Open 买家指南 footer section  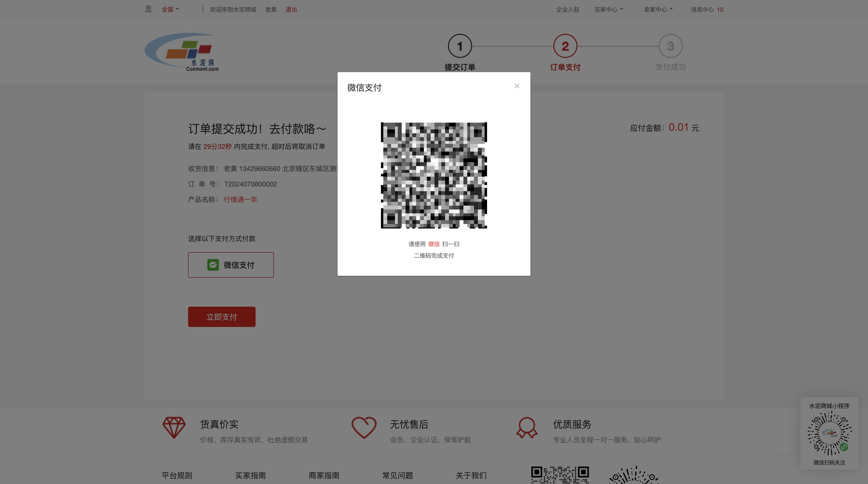250,475
